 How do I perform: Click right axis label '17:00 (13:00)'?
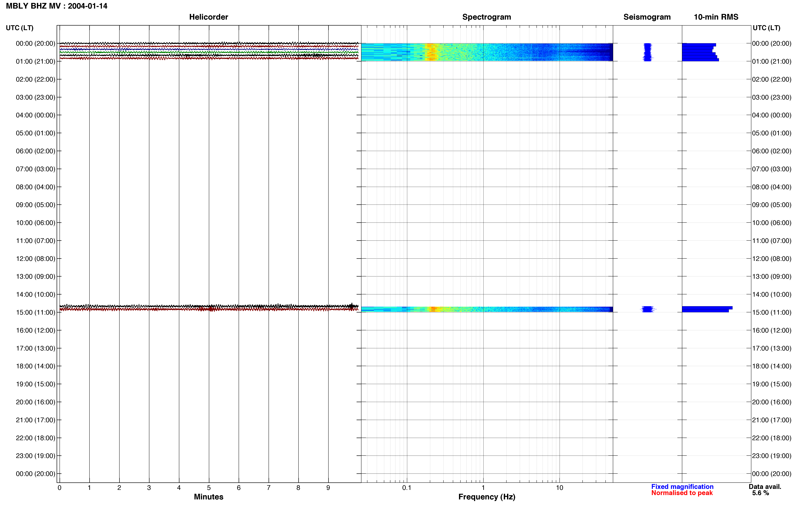point(772,348)
